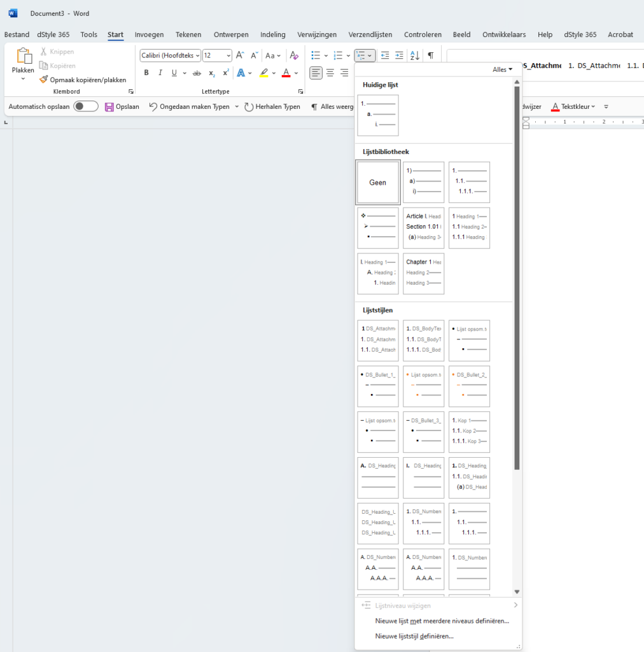Viewport: 644px width, 652px height.
Task: Open the Bestand tab
Action: pos(17,34)
